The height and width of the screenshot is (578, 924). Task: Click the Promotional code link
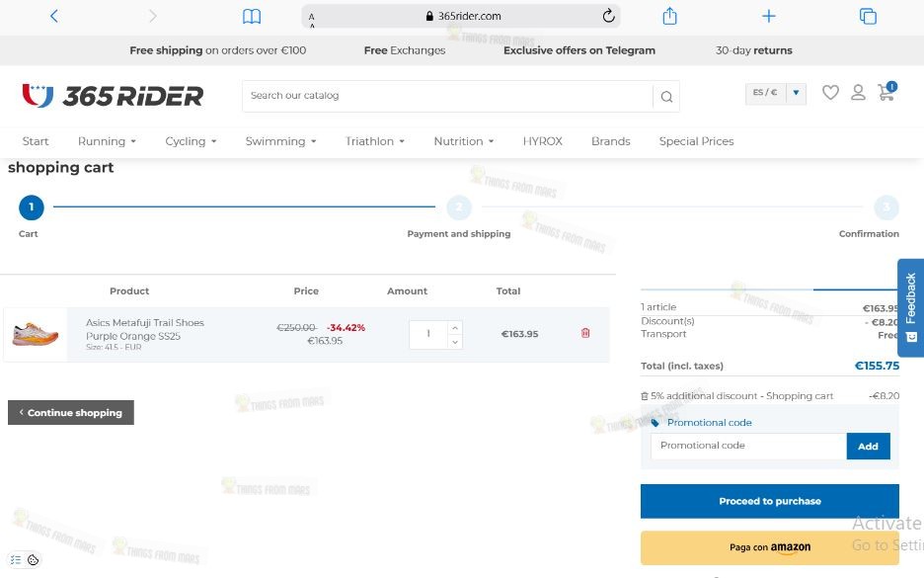[709, 423]
